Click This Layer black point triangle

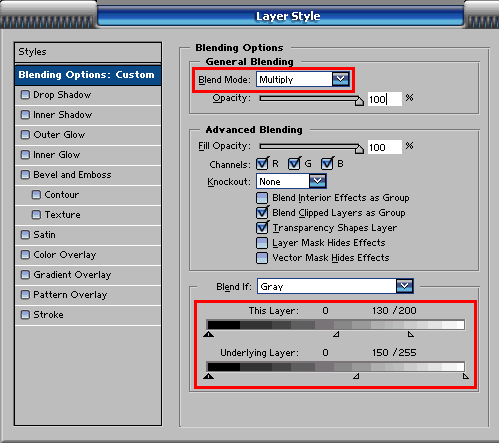[209, 334]
